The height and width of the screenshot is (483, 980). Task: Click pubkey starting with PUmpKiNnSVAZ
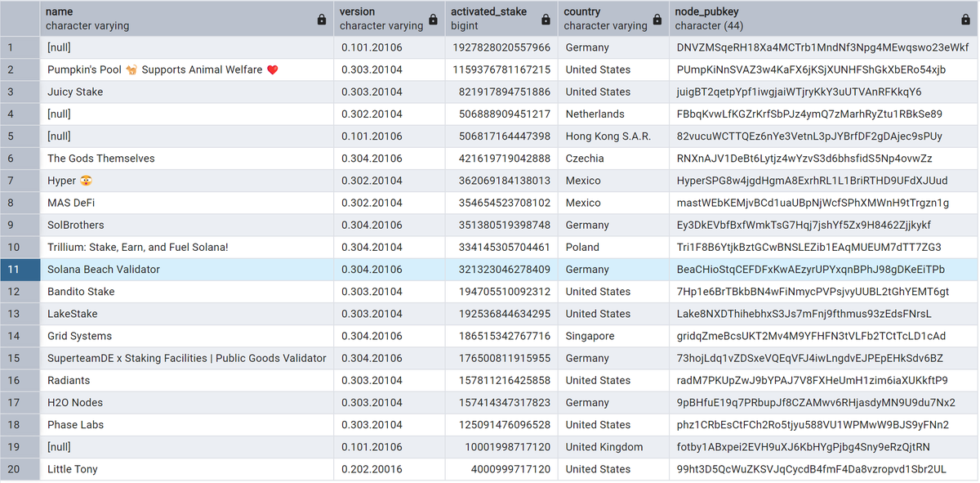click(823, 69)
